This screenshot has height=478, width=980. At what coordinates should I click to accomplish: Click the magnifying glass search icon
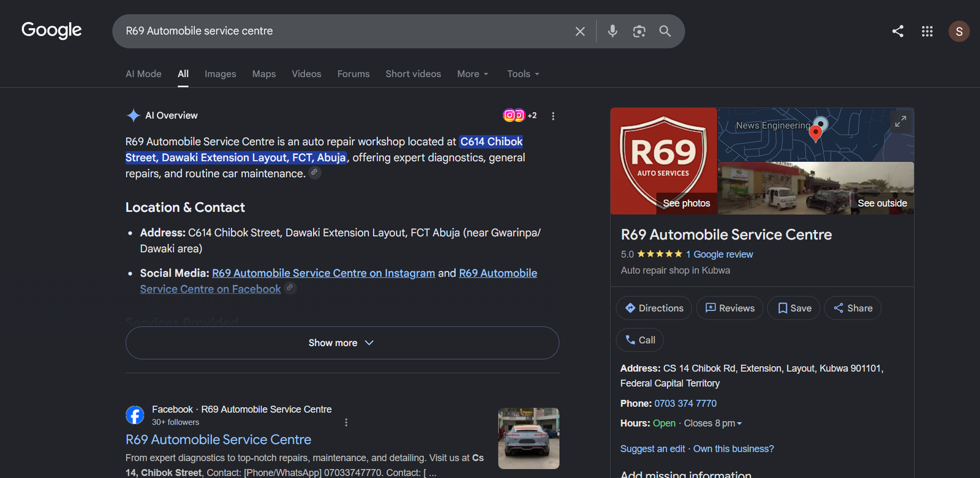pyautogui.click(x=665, y=31)
